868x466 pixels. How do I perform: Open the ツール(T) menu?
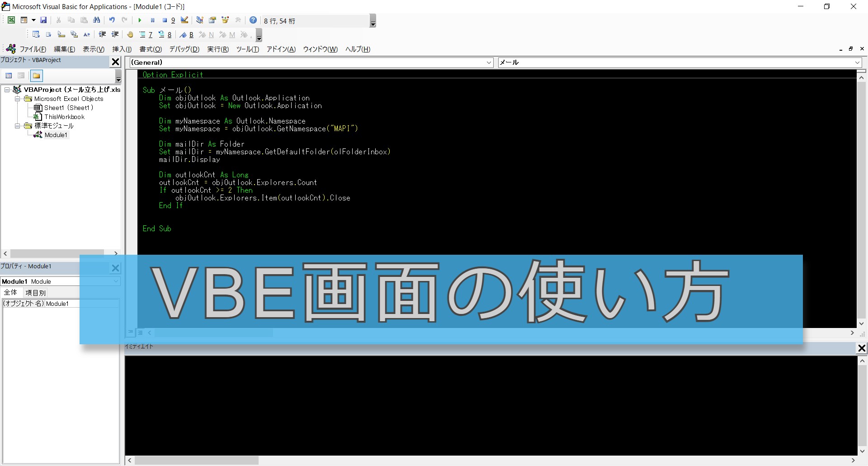click(x=247, y=49)
